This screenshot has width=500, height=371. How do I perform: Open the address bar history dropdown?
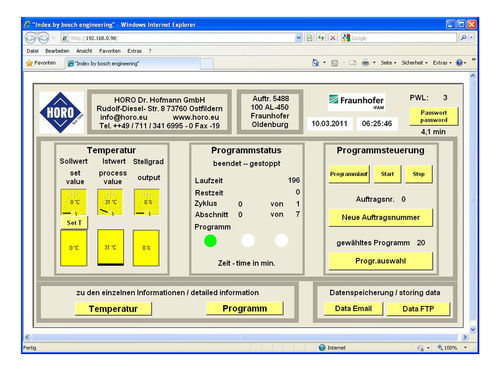click(299, 38)
